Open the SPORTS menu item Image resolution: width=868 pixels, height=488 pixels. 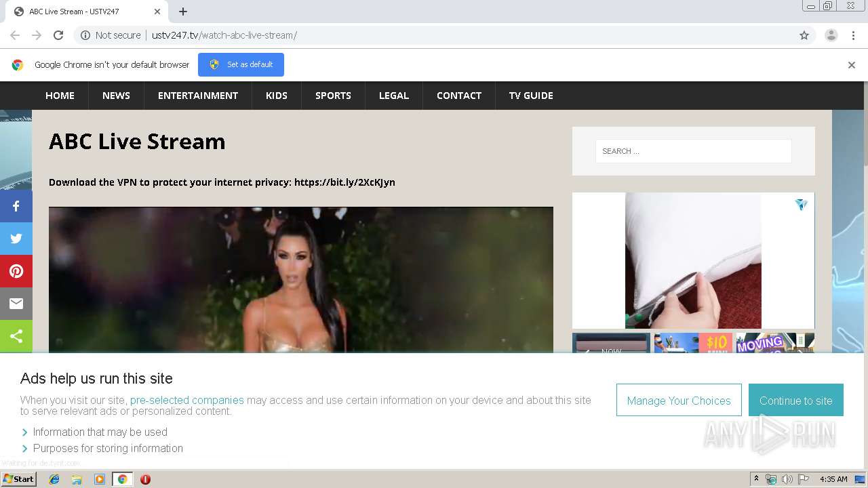click(333, 96)
